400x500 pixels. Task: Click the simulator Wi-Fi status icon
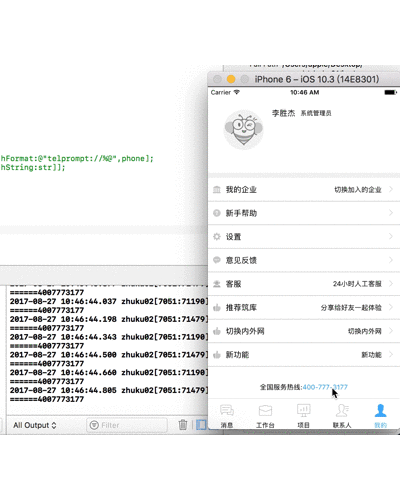coord(237,92)
